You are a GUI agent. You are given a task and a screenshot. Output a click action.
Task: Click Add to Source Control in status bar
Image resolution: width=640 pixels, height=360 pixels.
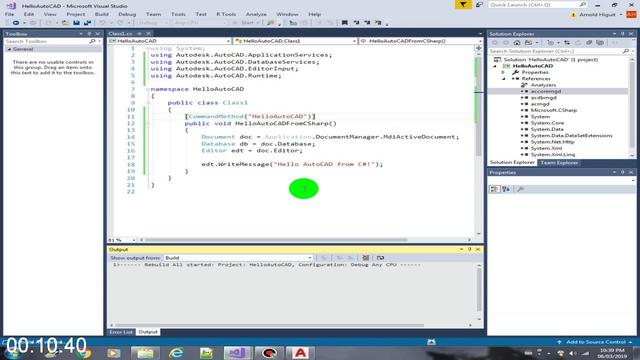pyautogui.click(x=596, y=342)
